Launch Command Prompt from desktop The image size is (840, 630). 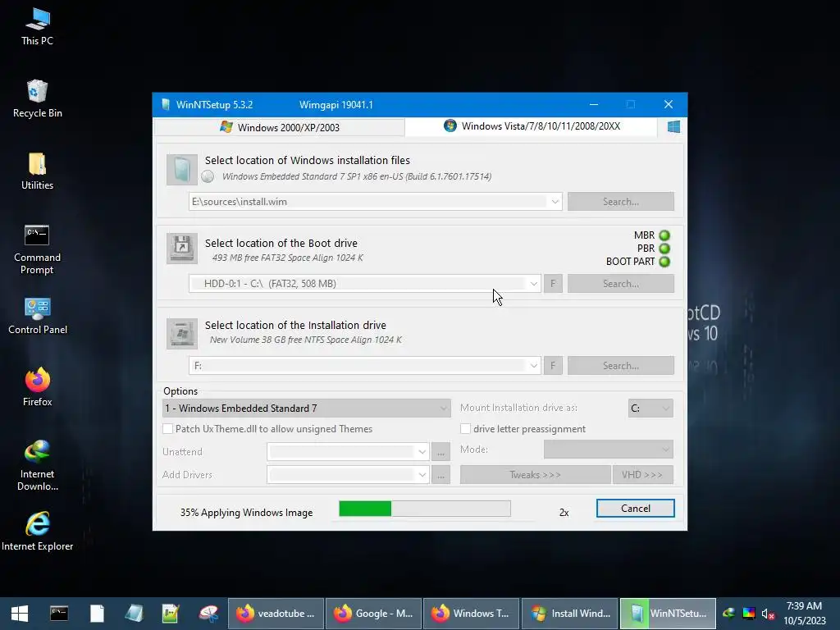click(37, 249)
